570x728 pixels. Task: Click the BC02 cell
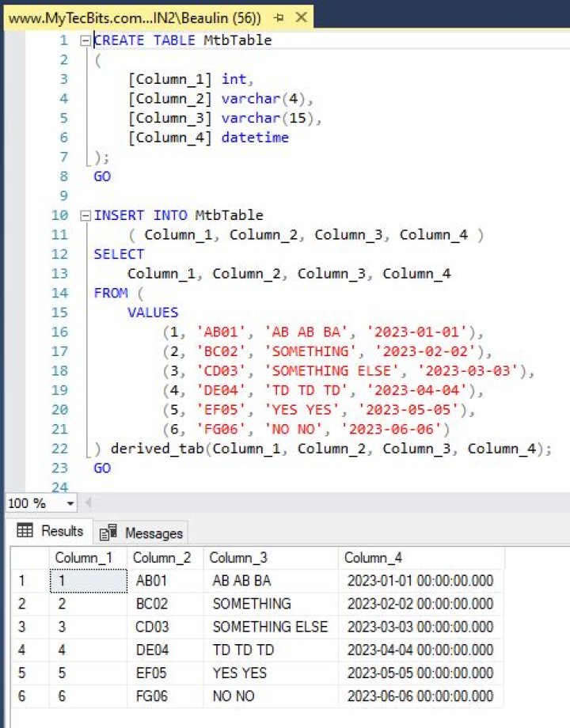tap(165, 604)
